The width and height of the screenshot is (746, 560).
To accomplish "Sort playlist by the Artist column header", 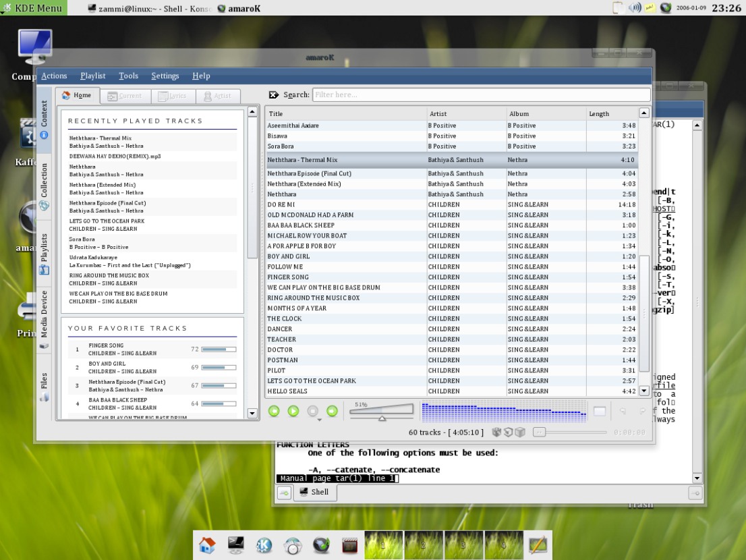I will click(x=466, y=114).
